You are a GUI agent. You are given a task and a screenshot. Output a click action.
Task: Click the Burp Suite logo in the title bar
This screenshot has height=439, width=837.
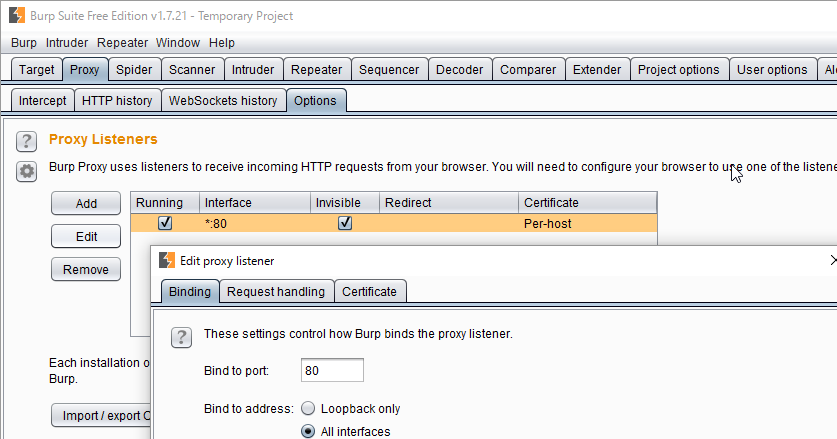coord(17,15)
